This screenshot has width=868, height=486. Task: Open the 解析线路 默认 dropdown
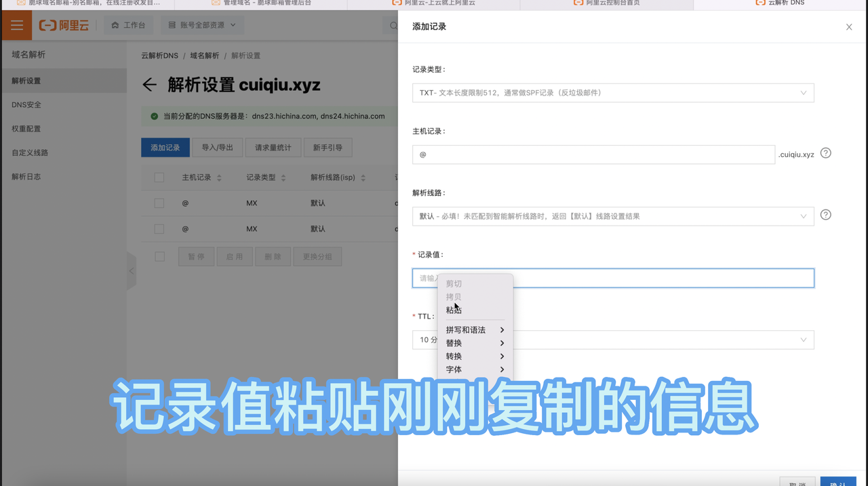tap(613, 216)
